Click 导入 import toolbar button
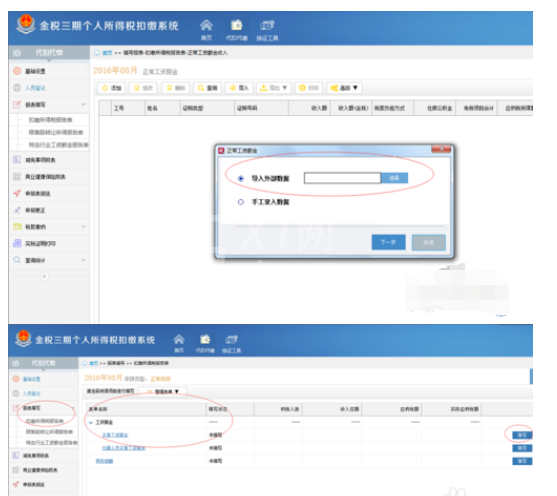Image resolution: width=557 pixels, height=496 pixels. (x=239, y=88)
